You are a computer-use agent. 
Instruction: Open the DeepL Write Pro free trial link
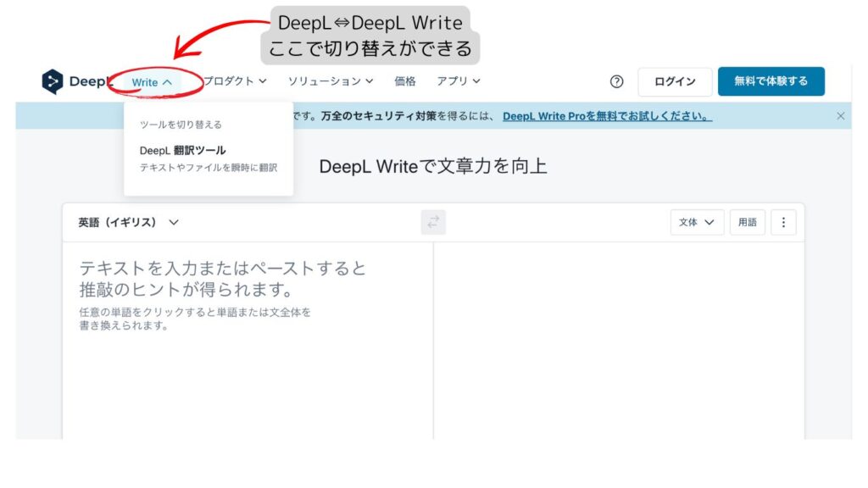pos(607,116)
